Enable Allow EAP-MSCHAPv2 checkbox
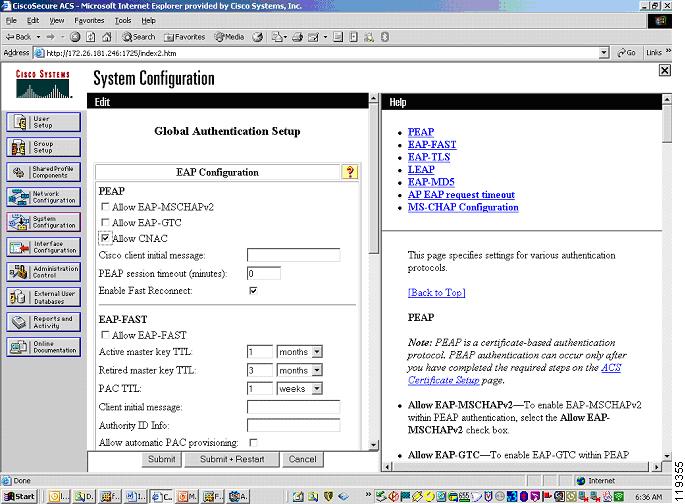This screenshot has width=685, height=504. tap(105, 206)
